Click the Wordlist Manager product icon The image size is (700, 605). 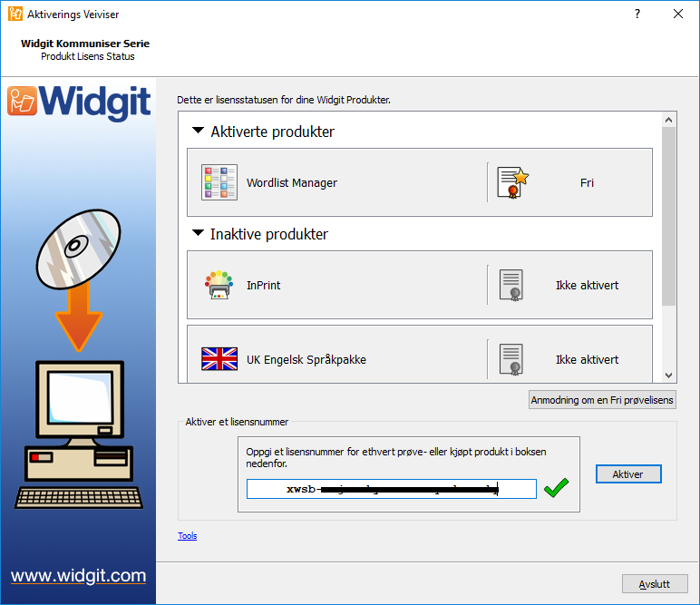click(x=219, y=182)
